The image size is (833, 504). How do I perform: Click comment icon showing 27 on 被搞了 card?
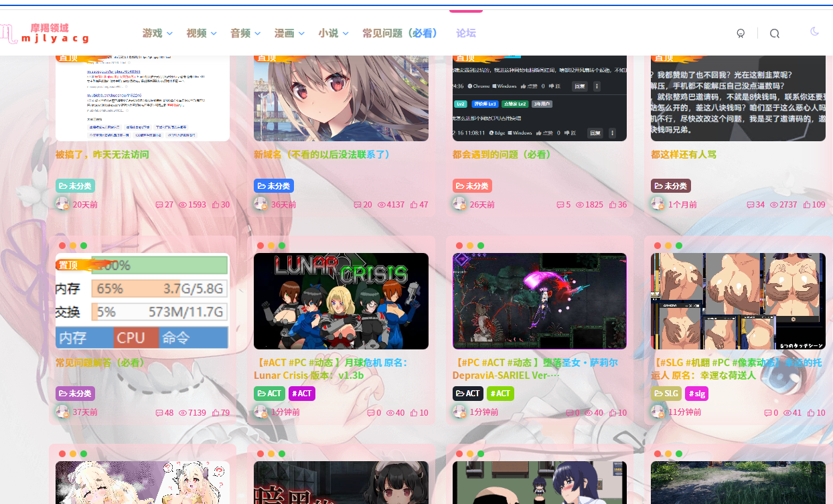coord(159,205)
